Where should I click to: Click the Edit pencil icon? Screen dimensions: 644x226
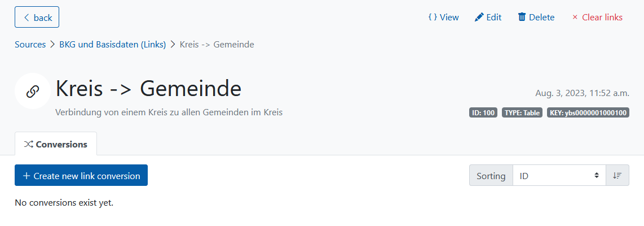479,18
